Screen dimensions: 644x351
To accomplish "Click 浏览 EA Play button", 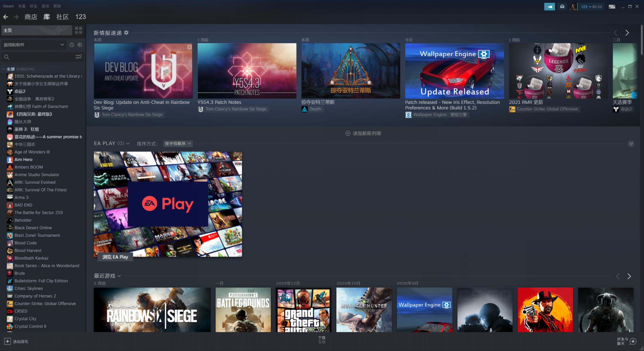I will click(115, 257).
